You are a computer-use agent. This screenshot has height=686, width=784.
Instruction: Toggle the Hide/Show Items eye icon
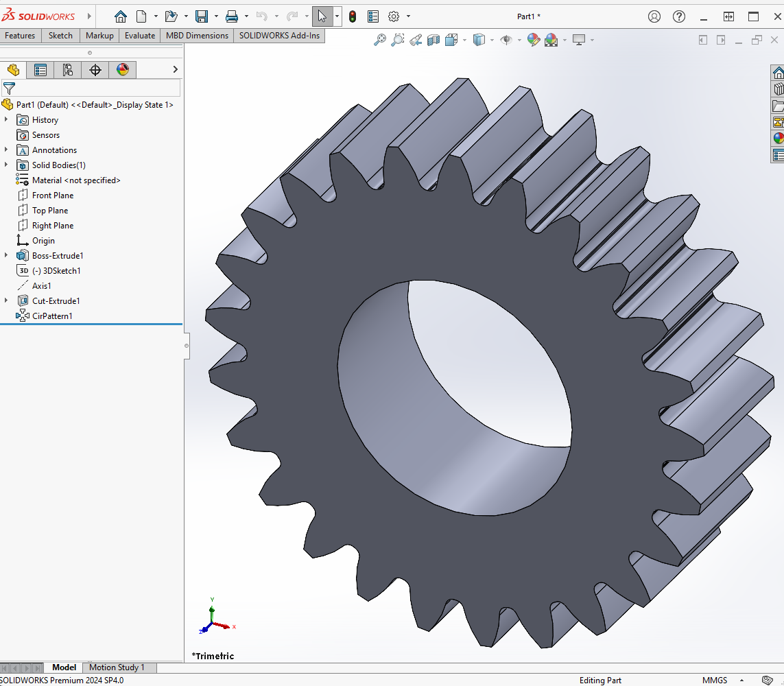[506, 40]
